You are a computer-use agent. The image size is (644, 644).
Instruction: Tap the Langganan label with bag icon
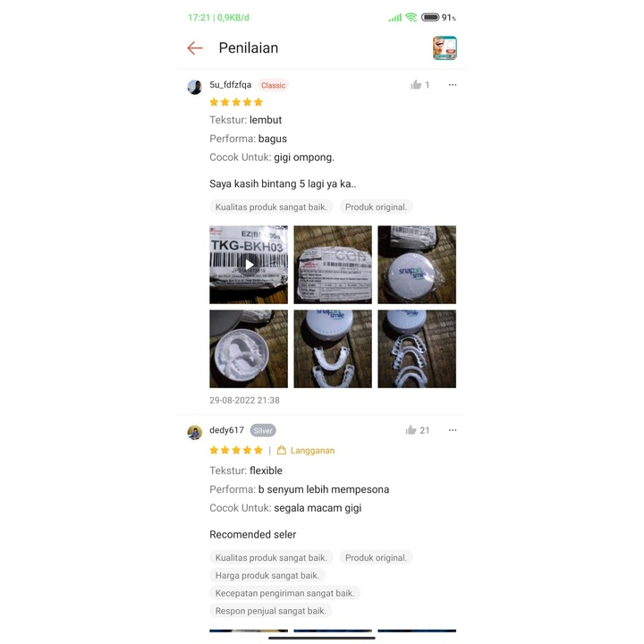(306, 451)
